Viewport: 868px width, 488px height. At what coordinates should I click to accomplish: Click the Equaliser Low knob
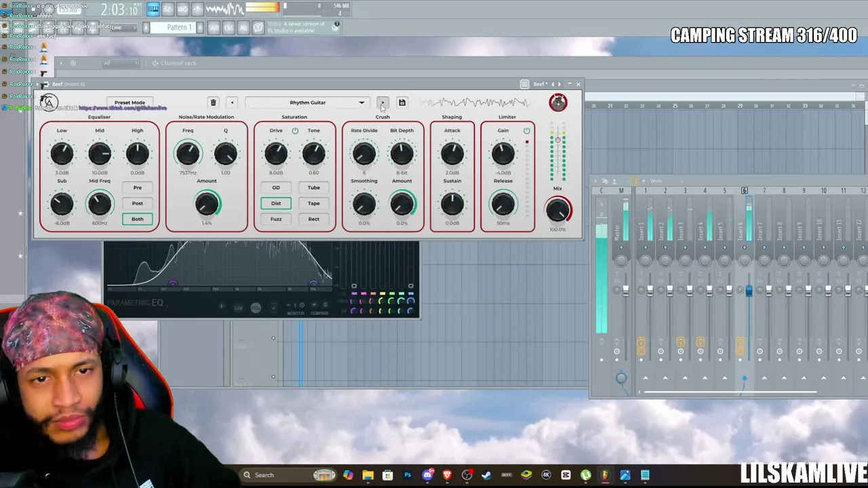click(62, 154)
